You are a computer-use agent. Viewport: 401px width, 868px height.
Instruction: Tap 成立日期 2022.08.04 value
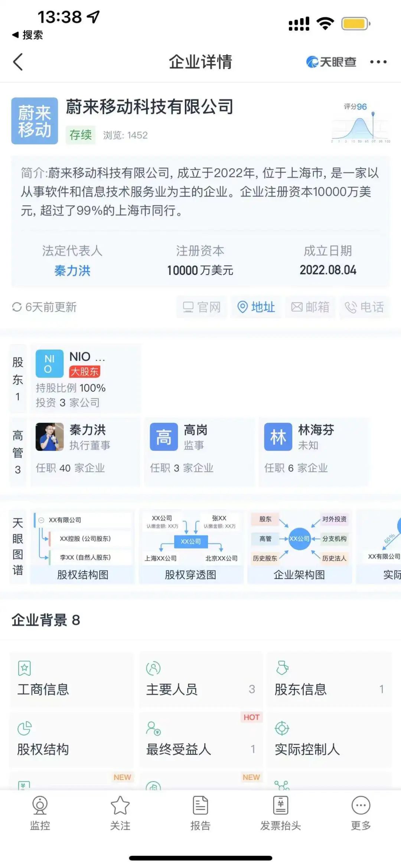tap(328, 270)
